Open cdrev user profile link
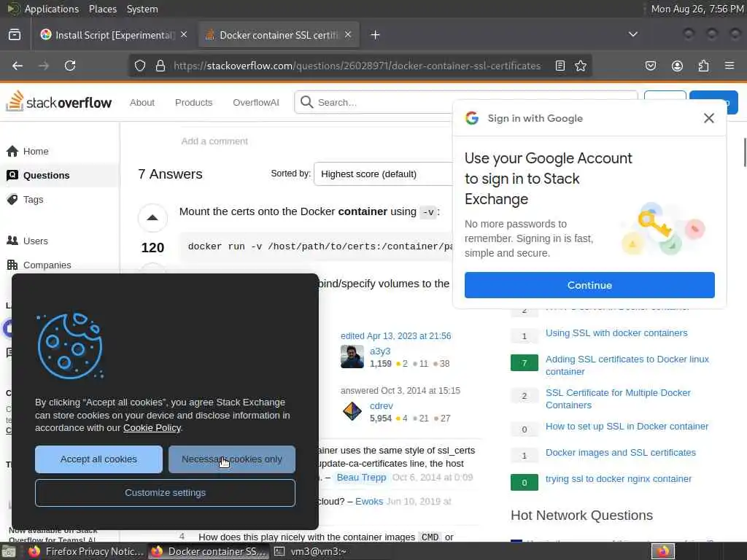The image size is (747, 560). pyautogui.click(x=381, y=405)
